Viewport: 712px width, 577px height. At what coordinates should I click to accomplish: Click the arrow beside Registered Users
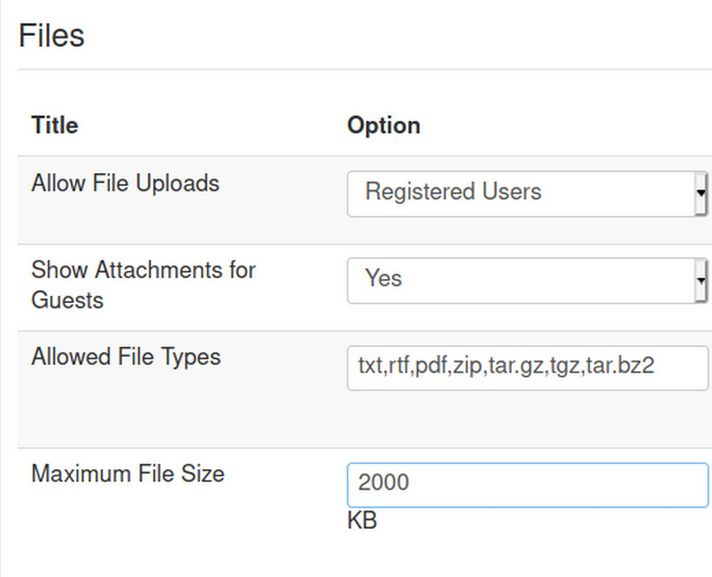click(x=701, y=193)
